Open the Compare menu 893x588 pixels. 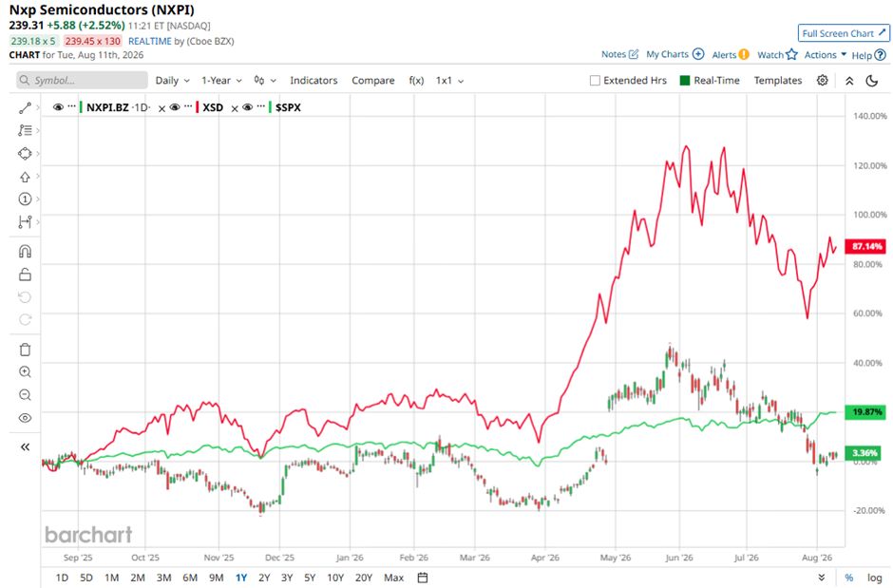[x=373, y=80]
